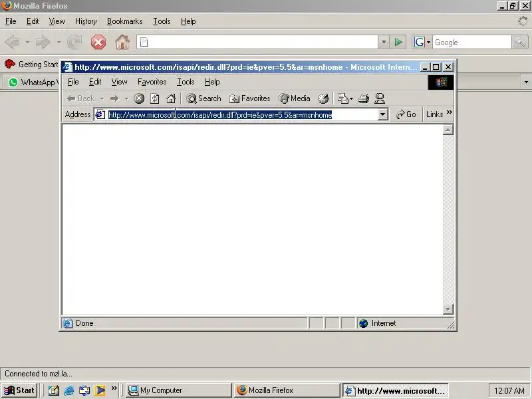Open Firefox Edit menu

[33, 21]
